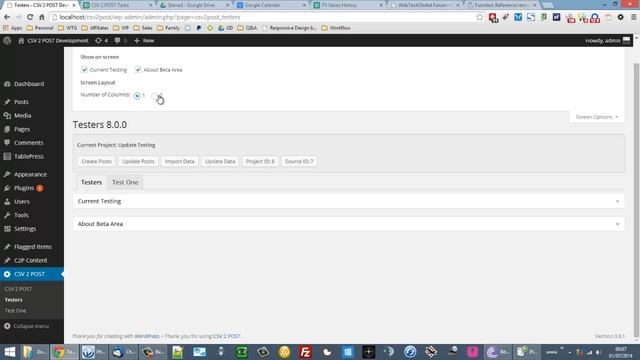Open the CSV 2 POST submenu item
The height and width of the screenshot is (360, 640).
tap(18, 289)
